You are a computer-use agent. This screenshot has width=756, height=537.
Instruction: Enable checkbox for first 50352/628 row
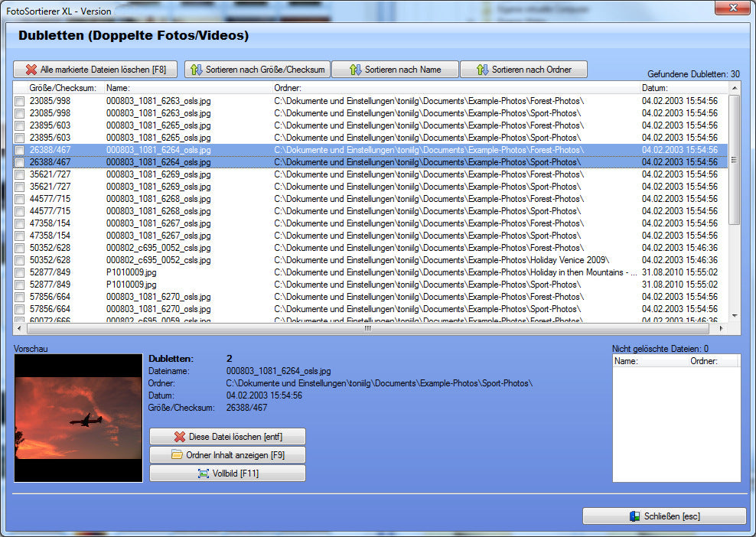point(20,248)
